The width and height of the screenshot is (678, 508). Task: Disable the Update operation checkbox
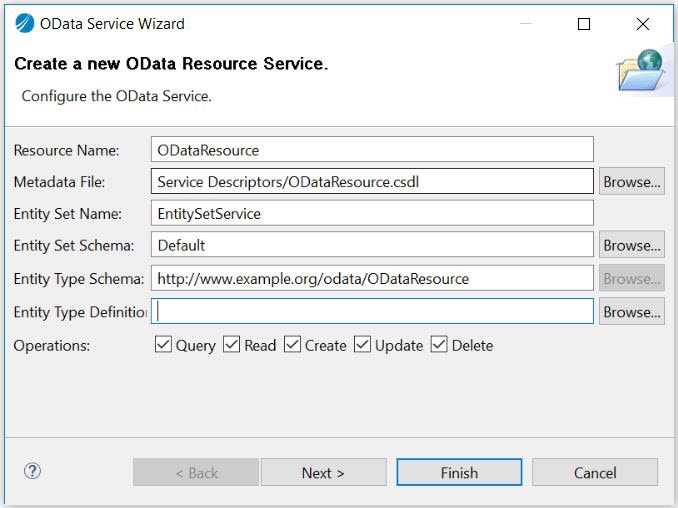point(363,345)
